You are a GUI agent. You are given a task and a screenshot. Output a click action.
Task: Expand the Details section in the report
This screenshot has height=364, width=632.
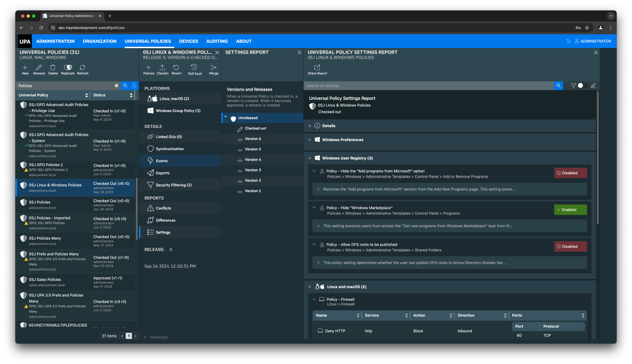pyautogui.click(x=309, y=125)
